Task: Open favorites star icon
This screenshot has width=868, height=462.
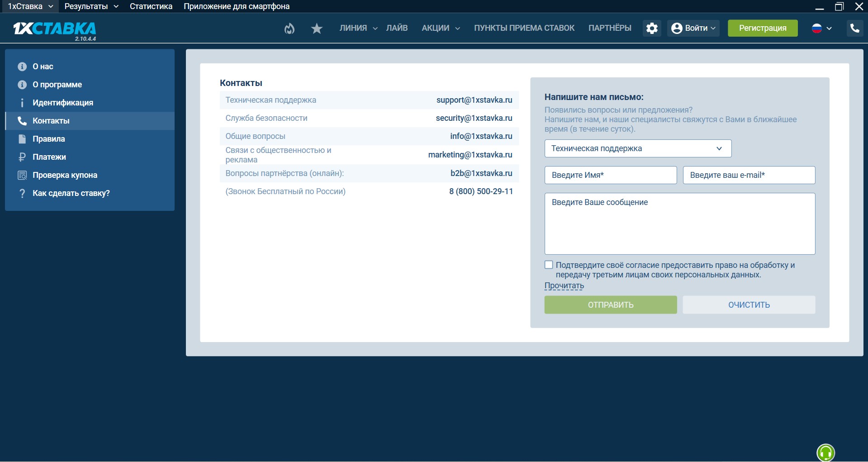Action: [317, 29]
